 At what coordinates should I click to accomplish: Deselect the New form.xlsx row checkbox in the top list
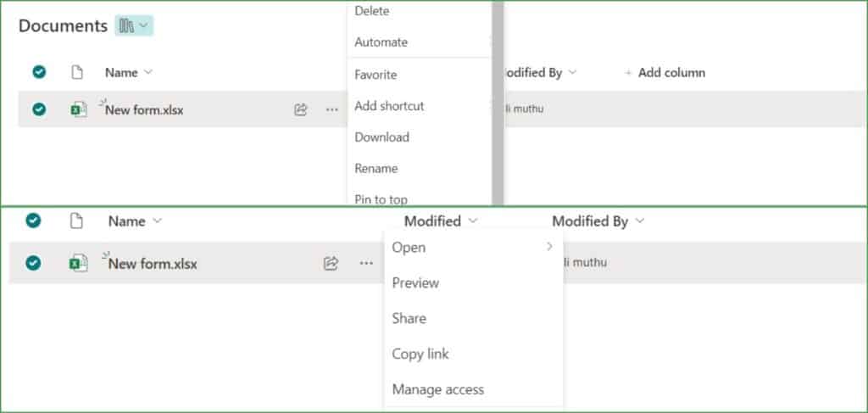(39, 109)
